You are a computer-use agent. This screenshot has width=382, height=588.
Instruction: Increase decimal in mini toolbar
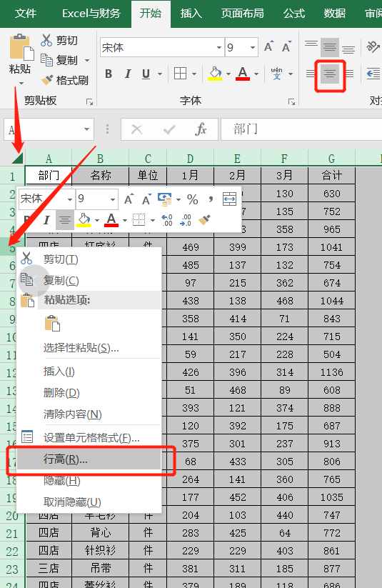[x=167, y=220]
